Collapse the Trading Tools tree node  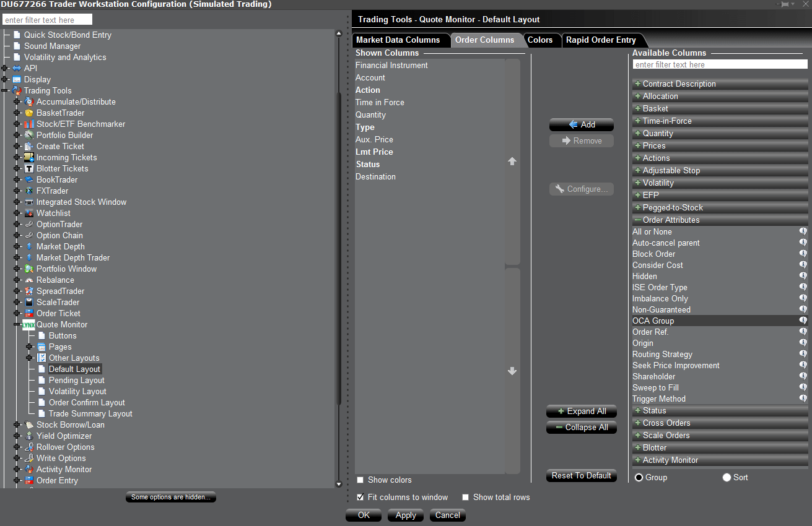tap(4, 90)
